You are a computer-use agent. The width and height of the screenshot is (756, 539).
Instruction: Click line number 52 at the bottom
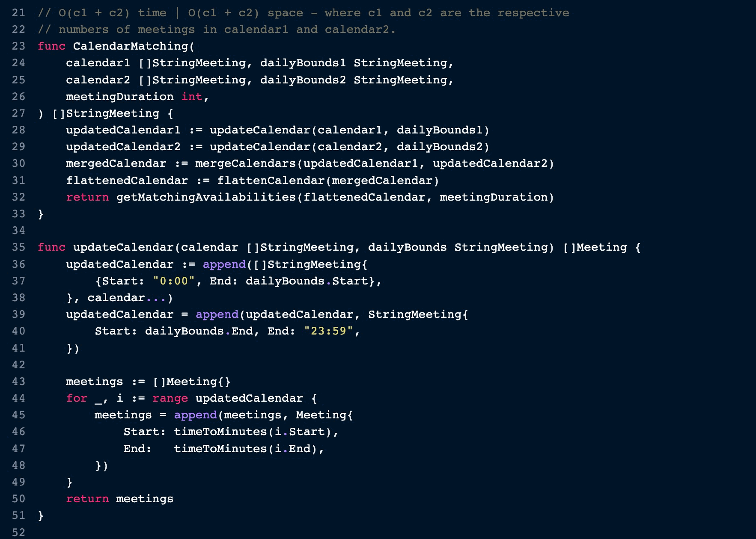[18, 532]
